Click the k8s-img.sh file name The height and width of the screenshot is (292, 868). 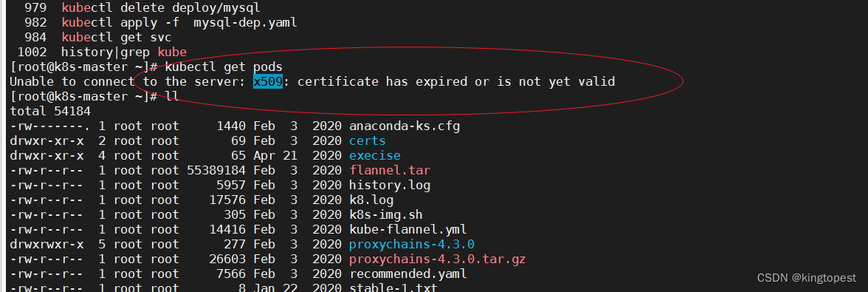386,214
